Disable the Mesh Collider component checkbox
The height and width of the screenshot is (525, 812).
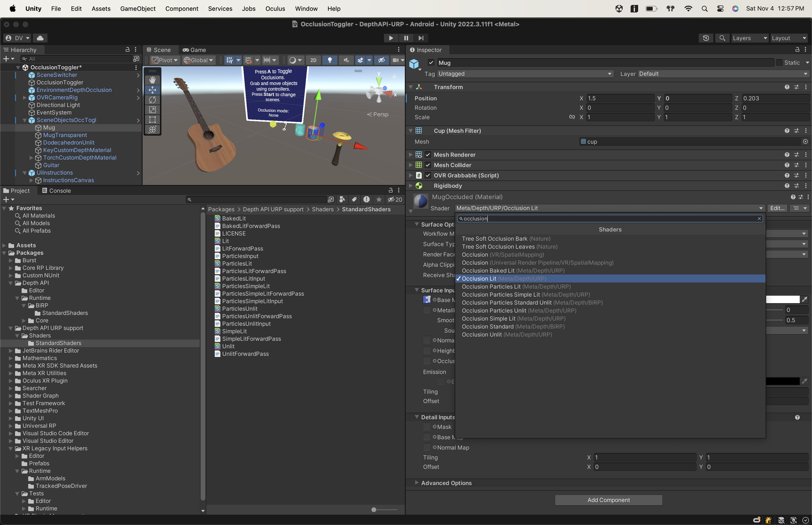pos(428,165)
